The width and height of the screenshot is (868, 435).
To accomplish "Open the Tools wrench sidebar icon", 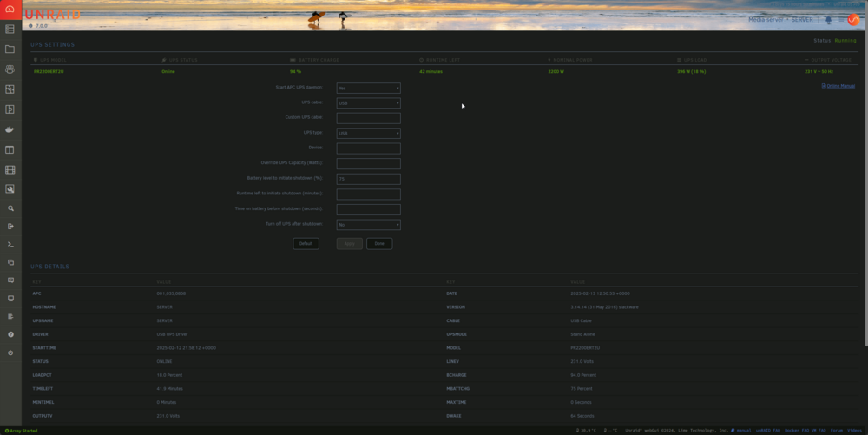I will click(10, 189).
